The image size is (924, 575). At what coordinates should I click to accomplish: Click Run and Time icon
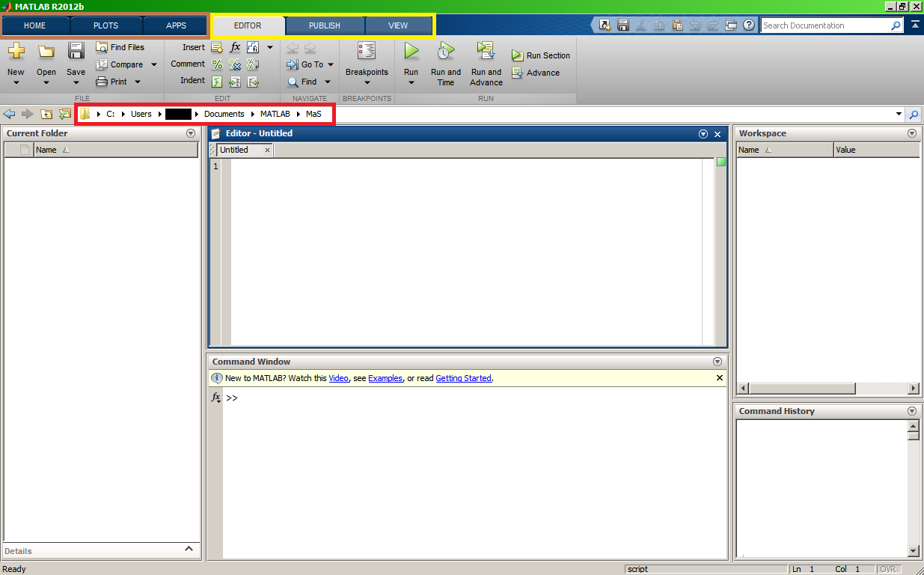tap(446, 51)
